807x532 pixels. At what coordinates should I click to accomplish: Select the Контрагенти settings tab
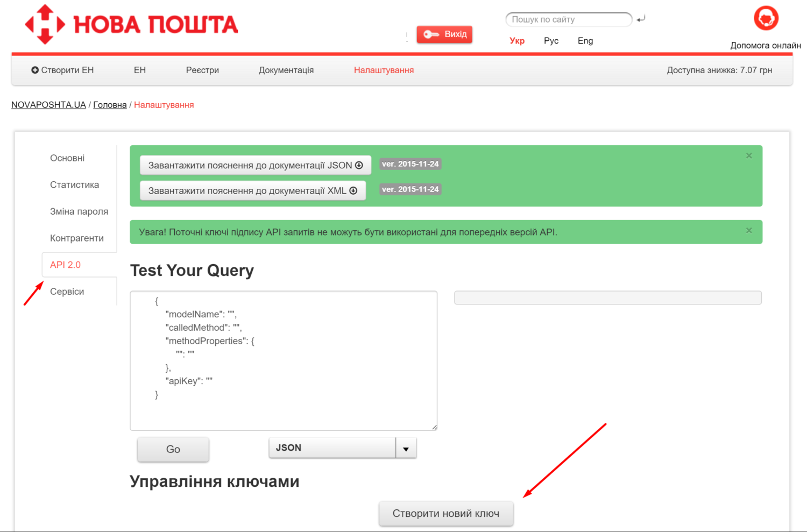77,238
